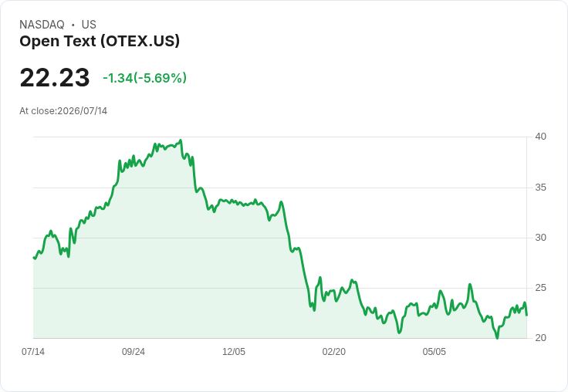Screen dimensions: 568x392
Task: Click the 05/05 x-axis date label
Action: (x=434, y=351)
